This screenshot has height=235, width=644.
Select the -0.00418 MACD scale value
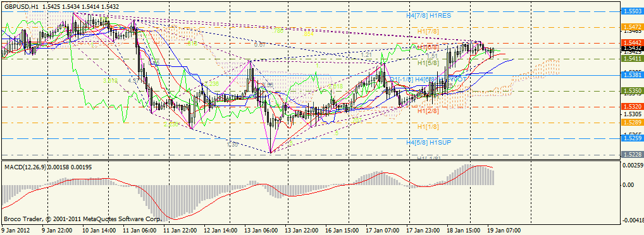(633, 220)
